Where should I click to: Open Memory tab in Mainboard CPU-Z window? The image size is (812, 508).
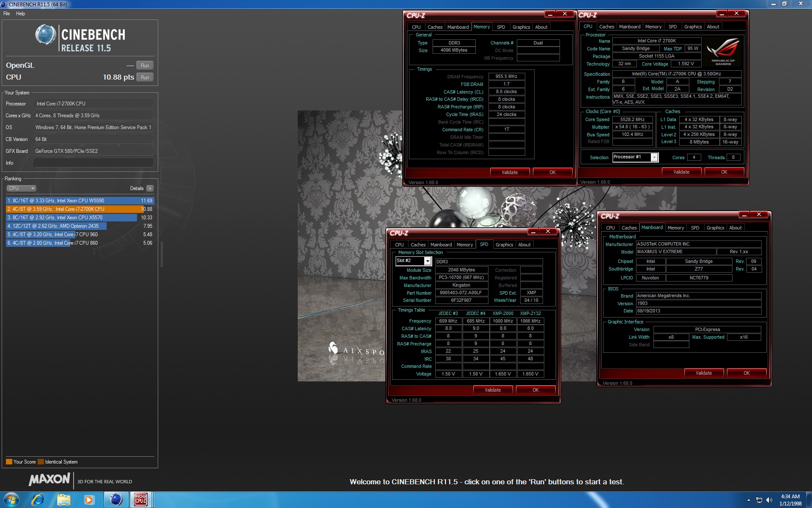[675, 228]
